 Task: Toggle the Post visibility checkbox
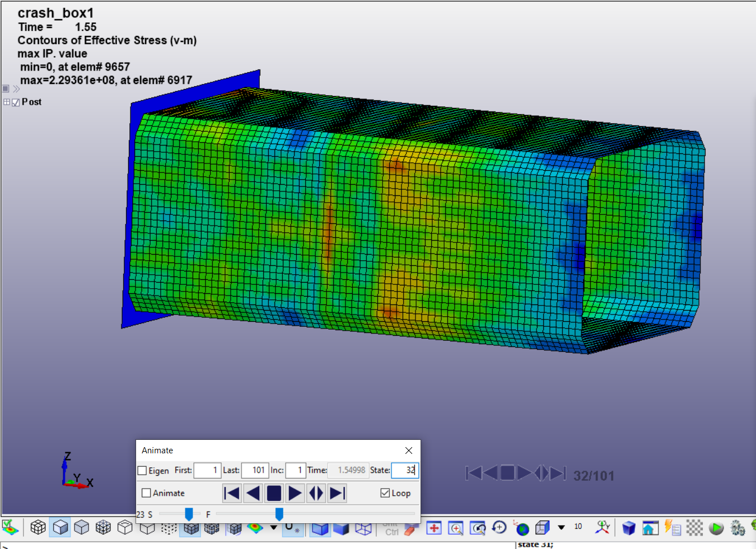point(15,102)
